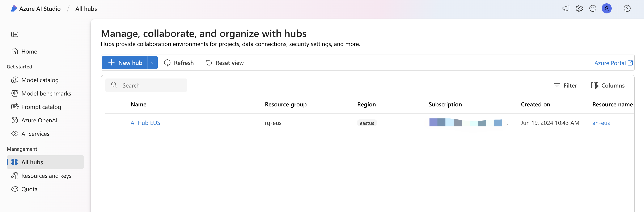Open Prompt catalog
Screen dimensions: 644x212
click(45, 107)
